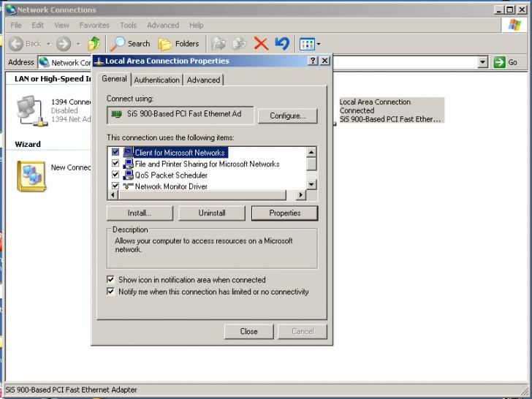
Task: Switch to the Authentication tab
Action: 156,80
